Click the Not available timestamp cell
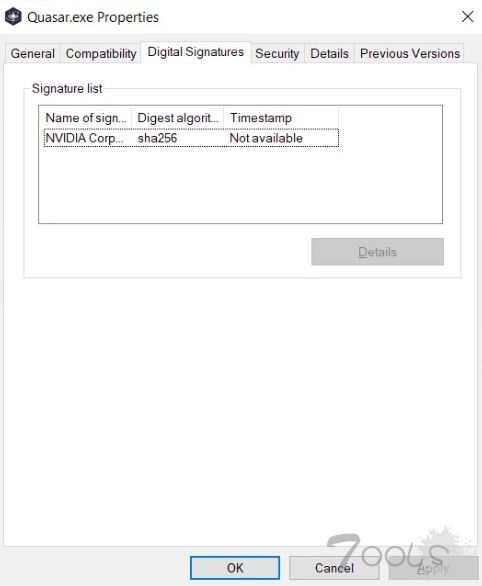482x586 pixels. [x=266, y=138]
